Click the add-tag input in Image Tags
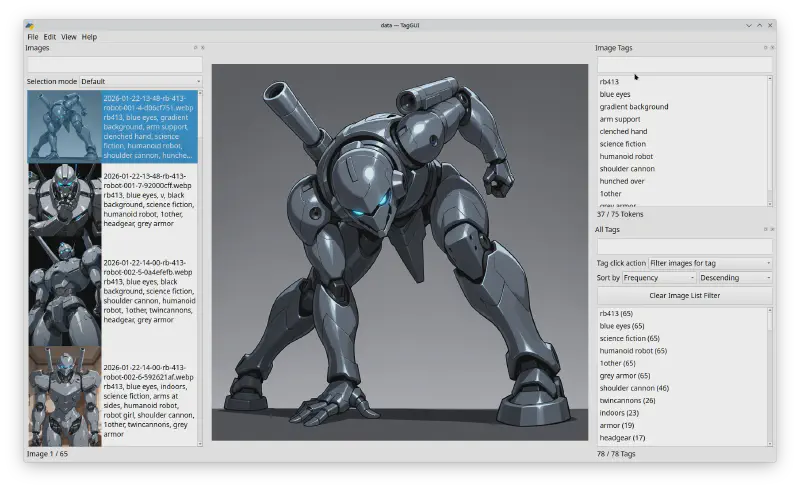The width and height of the screenshot is (800, 490). 684,64
